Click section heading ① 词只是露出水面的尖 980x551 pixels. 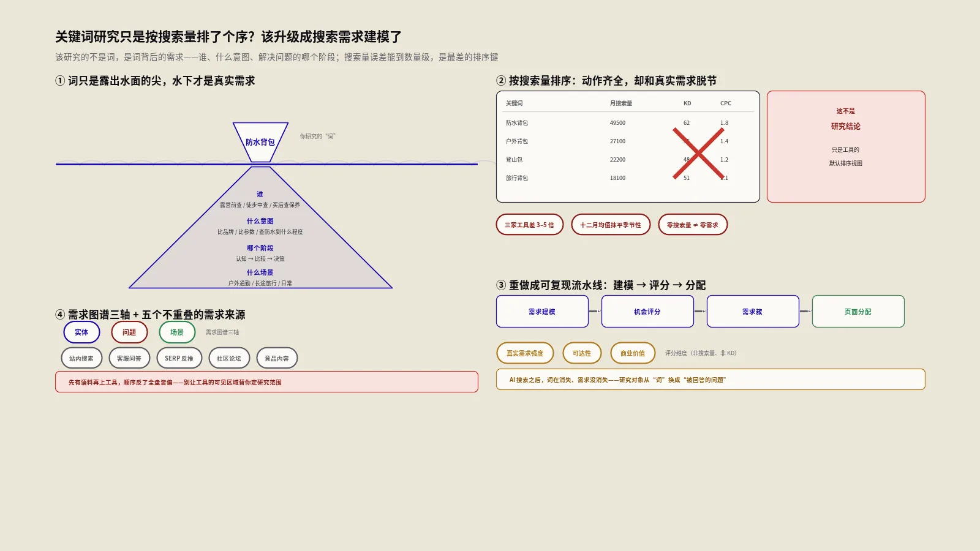pos(155,81)
